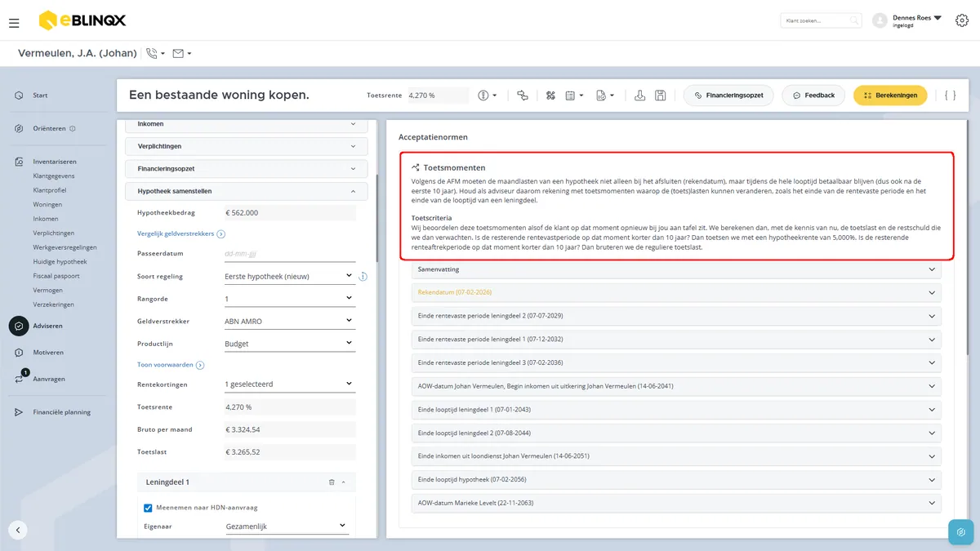This screenshot has height=551, width=980.
Task: Click the save floppy-disk icon
Action: click(x=661, y=96)
